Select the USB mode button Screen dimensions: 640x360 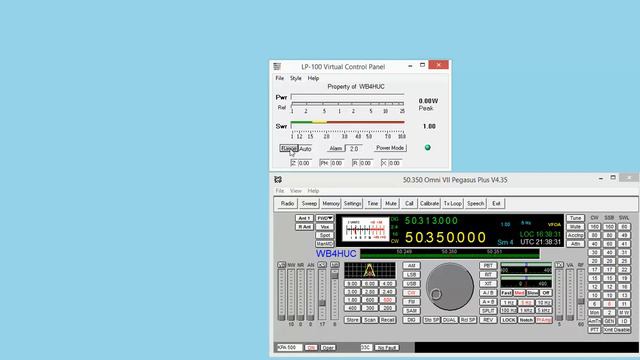click(x=411, y=284)
